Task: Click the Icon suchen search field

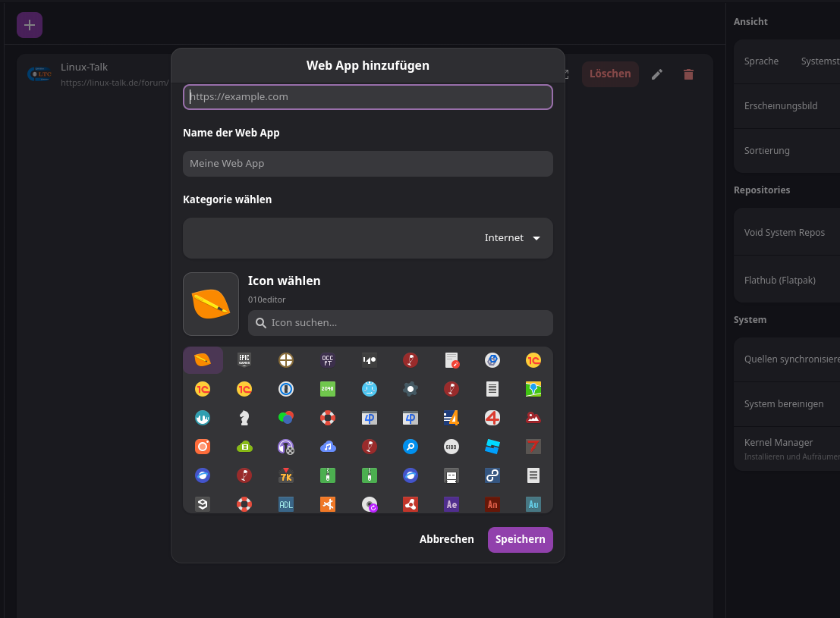Action: coord(400,323)
